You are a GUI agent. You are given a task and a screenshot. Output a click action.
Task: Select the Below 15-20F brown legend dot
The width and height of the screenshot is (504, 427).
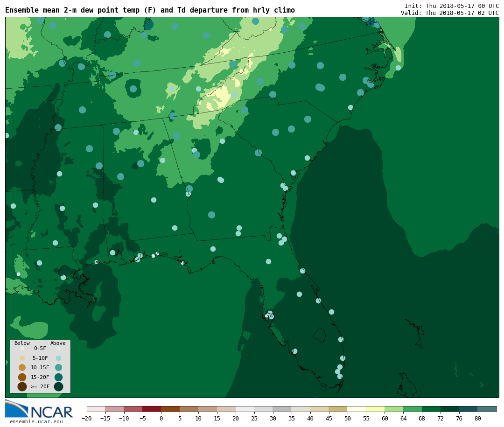(22, 377)
